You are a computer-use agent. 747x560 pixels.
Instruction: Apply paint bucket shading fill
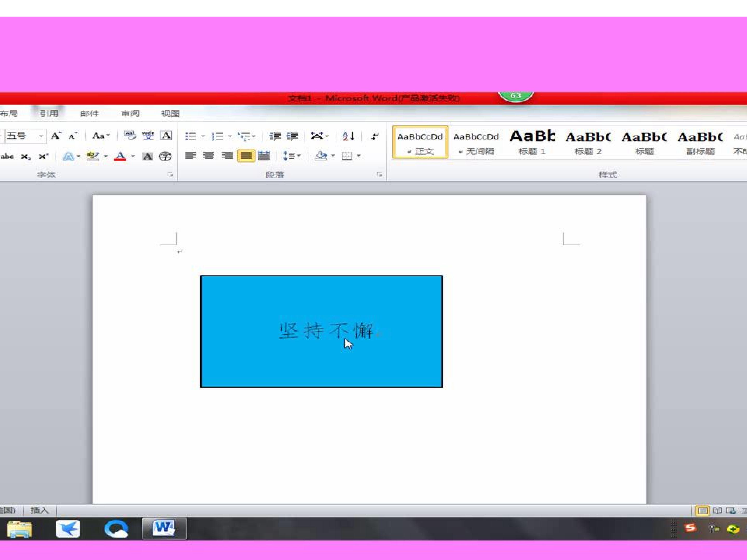pos(321,156)
